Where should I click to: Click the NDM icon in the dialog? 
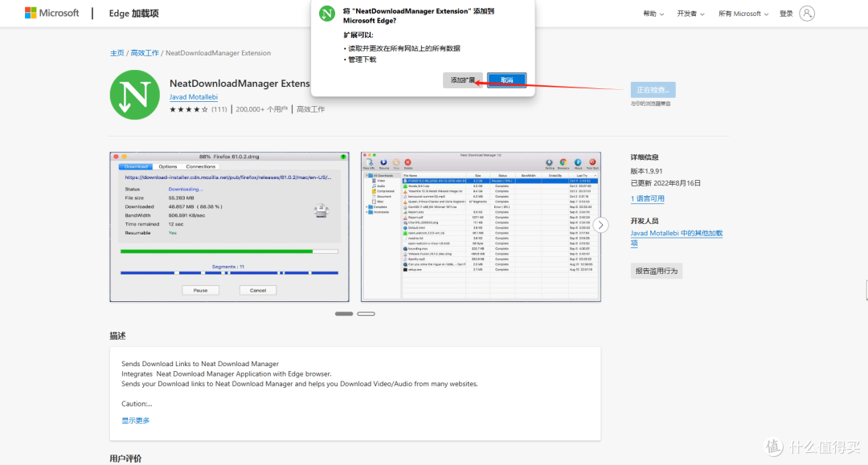(327, 14)
